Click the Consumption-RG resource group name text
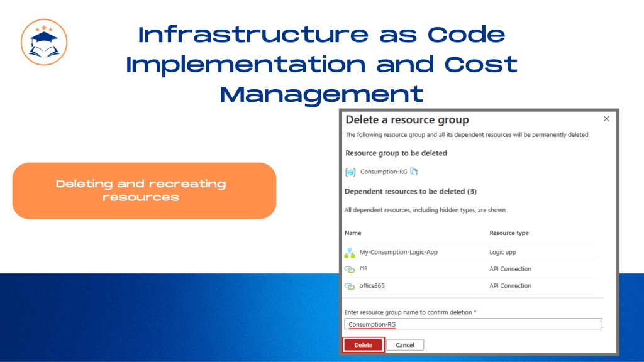 pos(384,172)
